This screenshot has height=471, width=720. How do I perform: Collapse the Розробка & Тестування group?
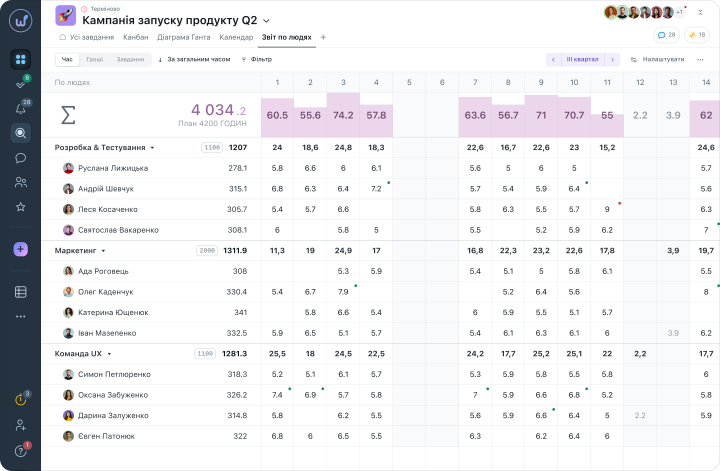tap(152, 148)
